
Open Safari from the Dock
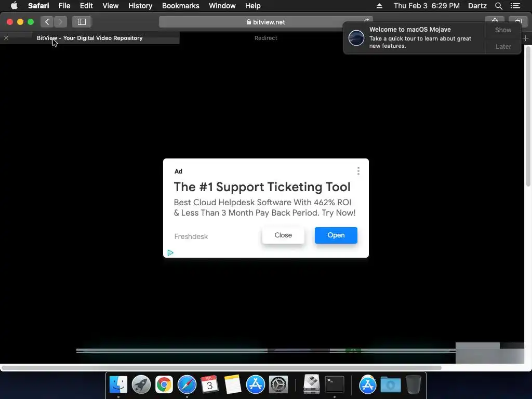tap(187, 384)
